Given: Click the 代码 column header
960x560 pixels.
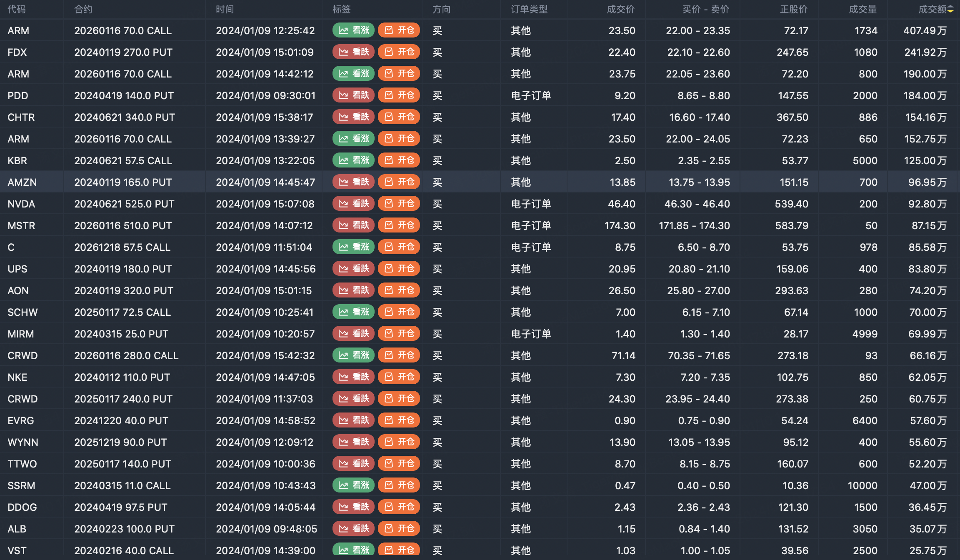Looking at the screenshot, I should [x=17, y=10].
